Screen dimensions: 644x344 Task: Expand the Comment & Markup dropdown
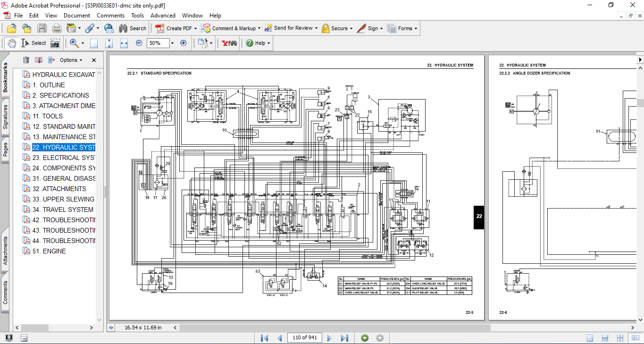(x=259, y=28)
